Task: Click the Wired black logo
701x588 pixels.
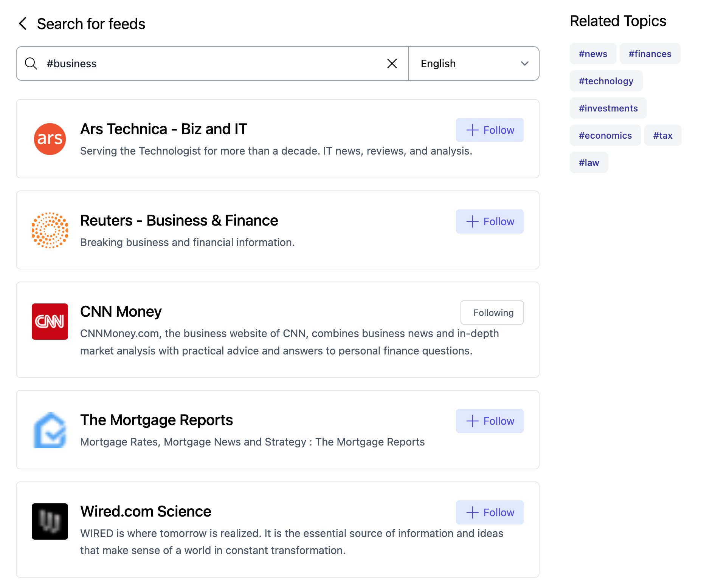Action: click(x=50, y=521)
